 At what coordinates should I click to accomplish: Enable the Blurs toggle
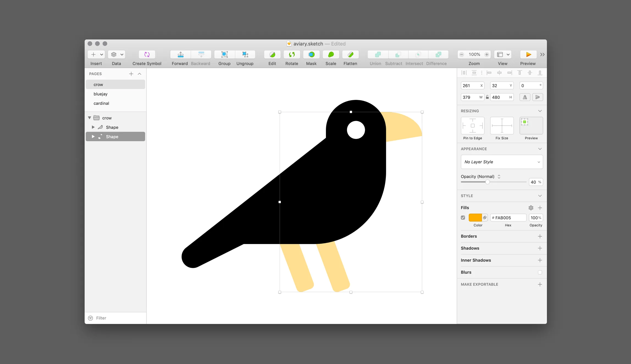pos(540,272)
